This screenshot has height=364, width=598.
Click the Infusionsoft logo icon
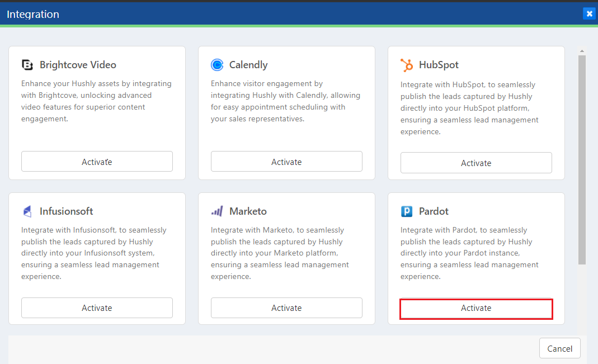(27, 211)
